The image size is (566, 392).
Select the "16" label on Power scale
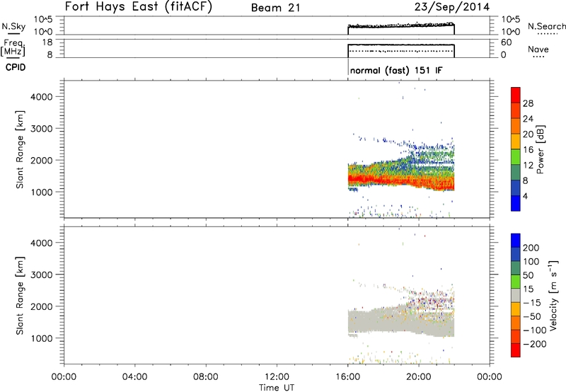528,150
